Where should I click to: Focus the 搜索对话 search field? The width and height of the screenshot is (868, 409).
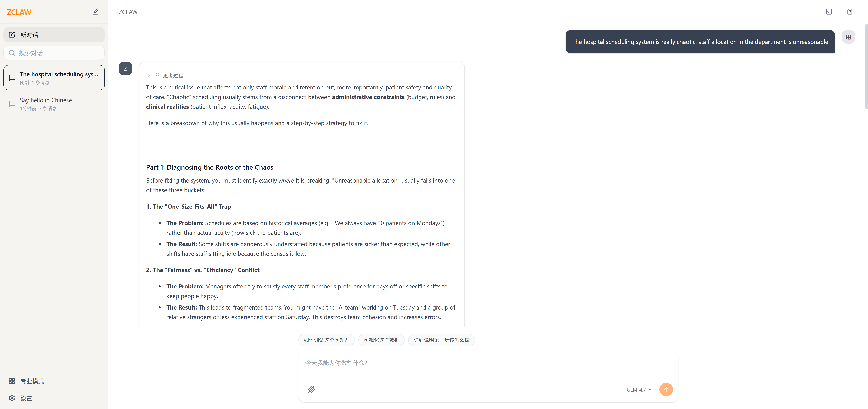57,53
